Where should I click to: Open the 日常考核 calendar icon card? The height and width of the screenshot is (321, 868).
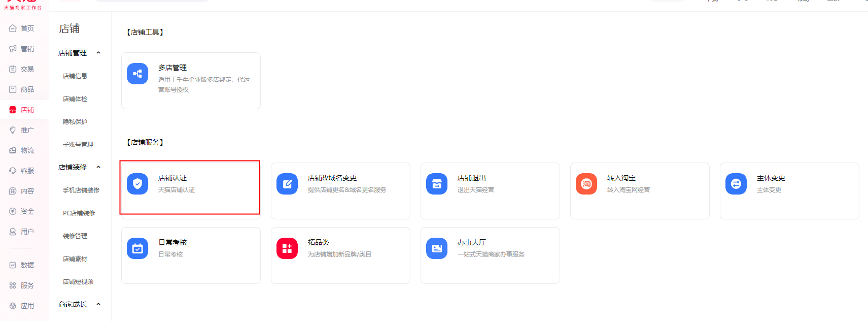tap(191, 255)
